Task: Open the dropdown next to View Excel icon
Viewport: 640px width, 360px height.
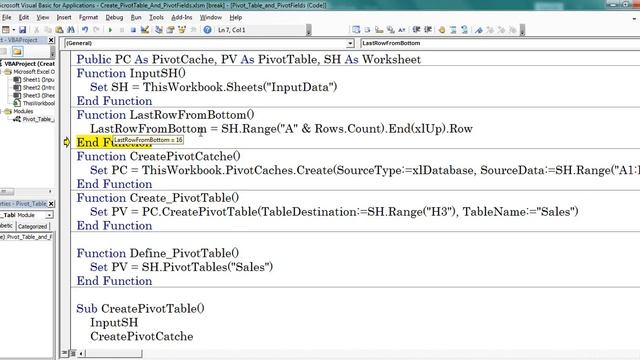Action: click(x=13, y=30)
